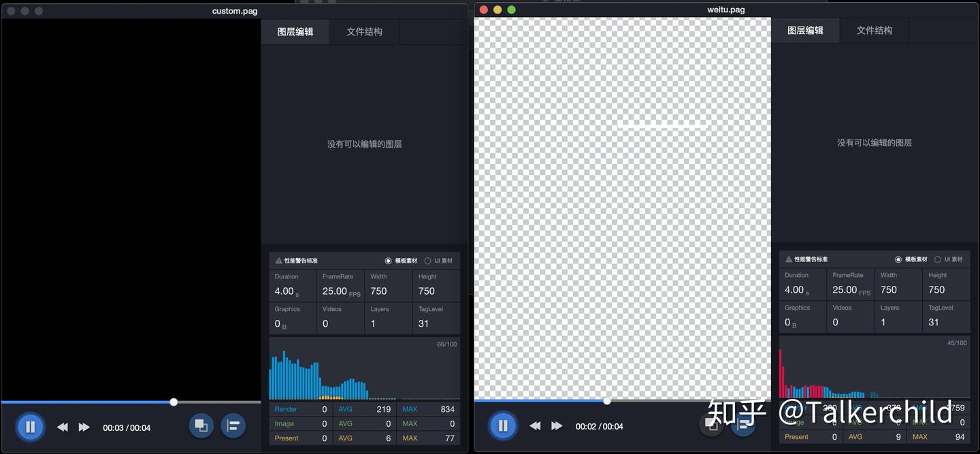This screenshot has height=454, width=980.
Task: Open the performance panel icon in weitu.pag
Action: click(x=742, y=423)
